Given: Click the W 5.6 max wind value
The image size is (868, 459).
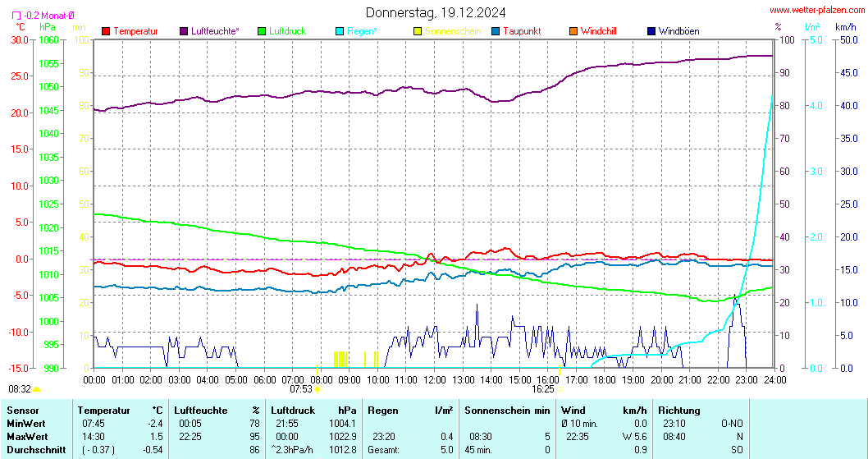Looking at the screenshot, I should click(x=634, y=437).
